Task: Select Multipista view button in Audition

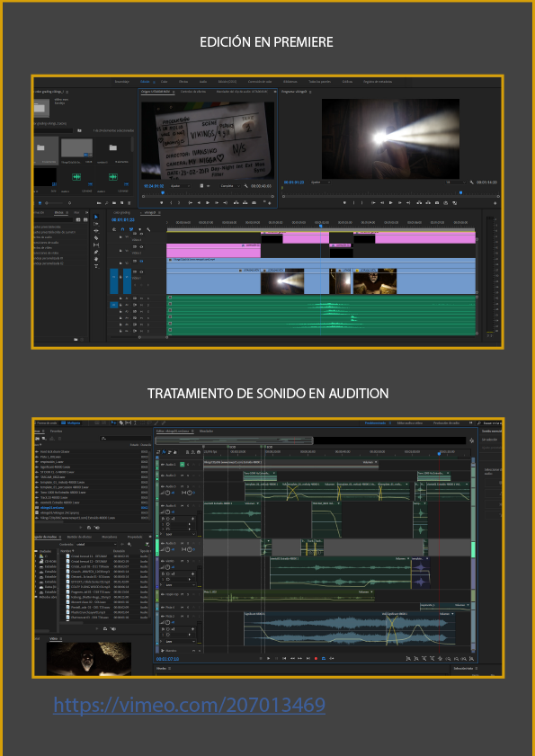Action: pos(71,422)
